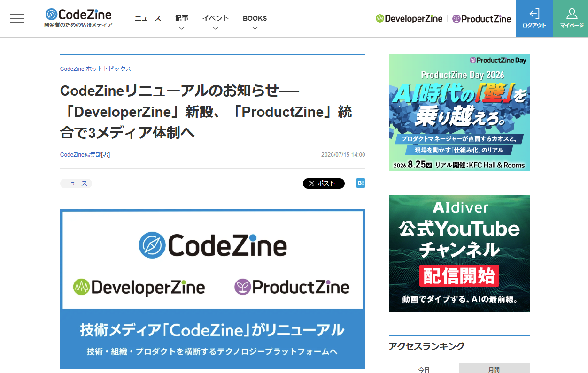Go to ProductZine via header logo

(482, 19)
